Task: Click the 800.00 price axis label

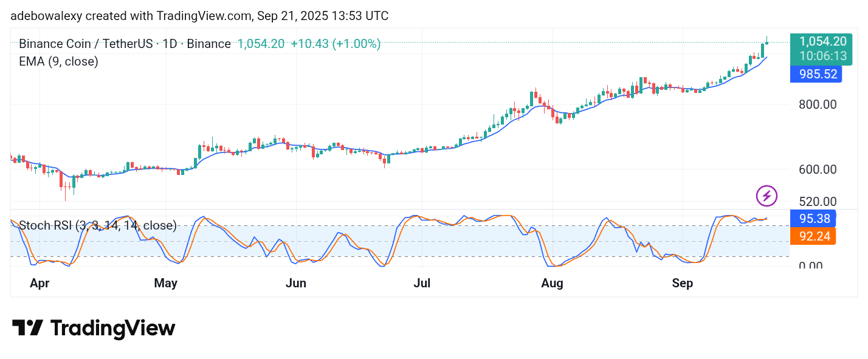Action: coord(817,104)
